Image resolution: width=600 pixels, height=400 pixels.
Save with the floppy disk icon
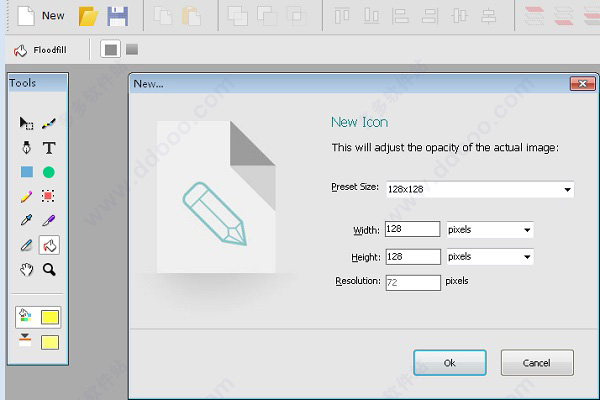[117, 16]
